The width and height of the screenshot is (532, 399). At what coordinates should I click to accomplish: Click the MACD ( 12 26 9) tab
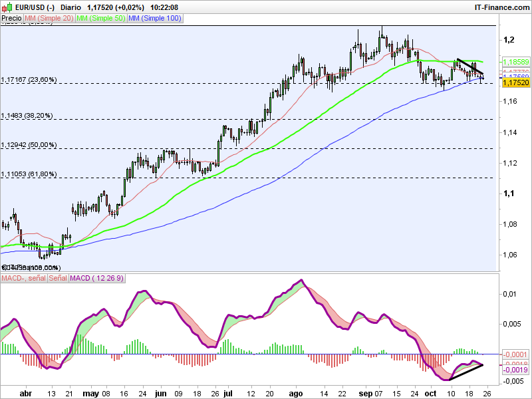point(96,278)
